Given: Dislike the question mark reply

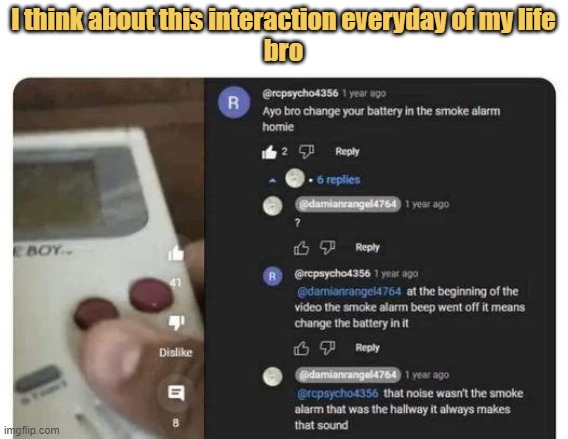Looking at the screenshot, I should (327, 248).
